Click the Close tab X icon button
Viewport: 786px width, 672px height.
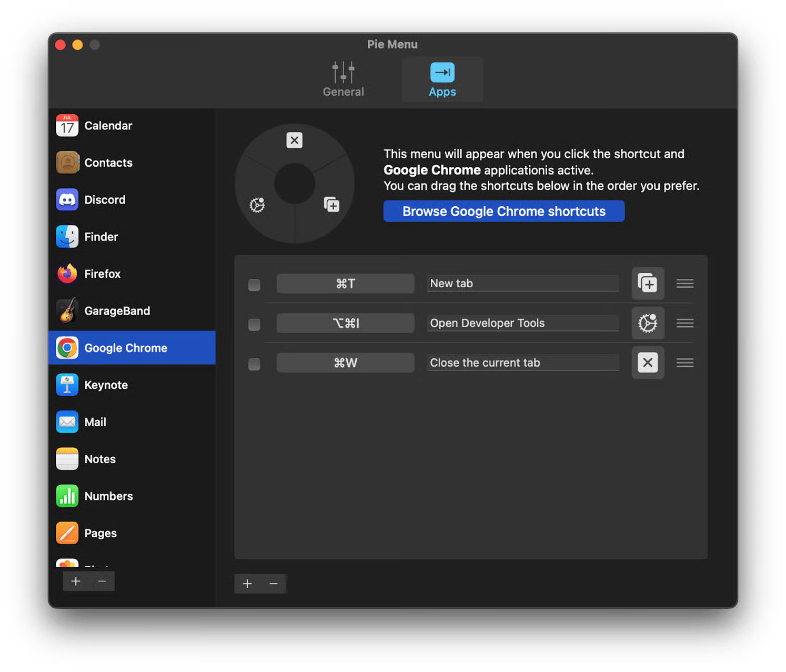point(648,363)
